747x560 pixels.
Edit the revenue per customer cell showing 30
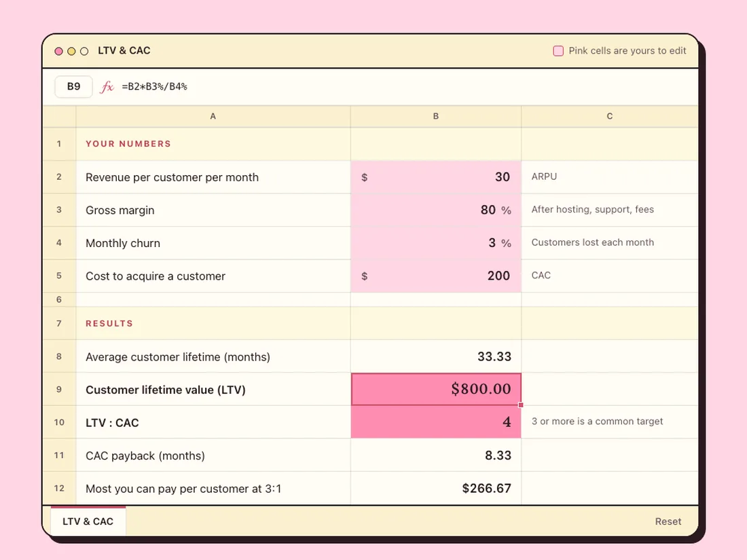coord(436,177)
